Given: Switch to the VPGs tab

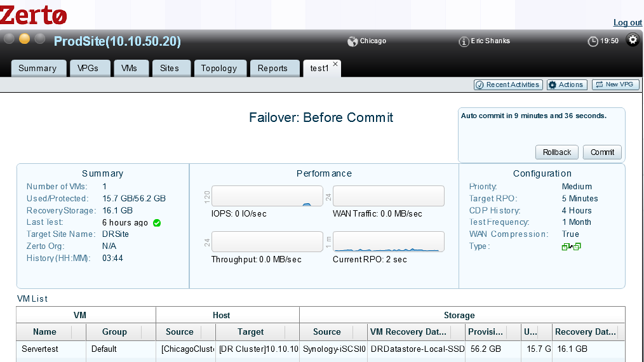Looking at the screenshot, I should point(88,69).
